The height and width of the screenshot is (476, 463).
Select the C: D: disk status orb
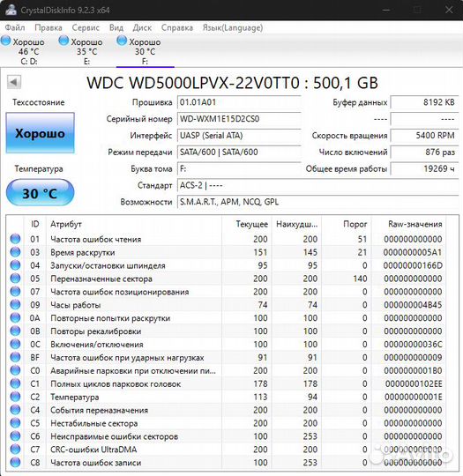coord(6,41)
